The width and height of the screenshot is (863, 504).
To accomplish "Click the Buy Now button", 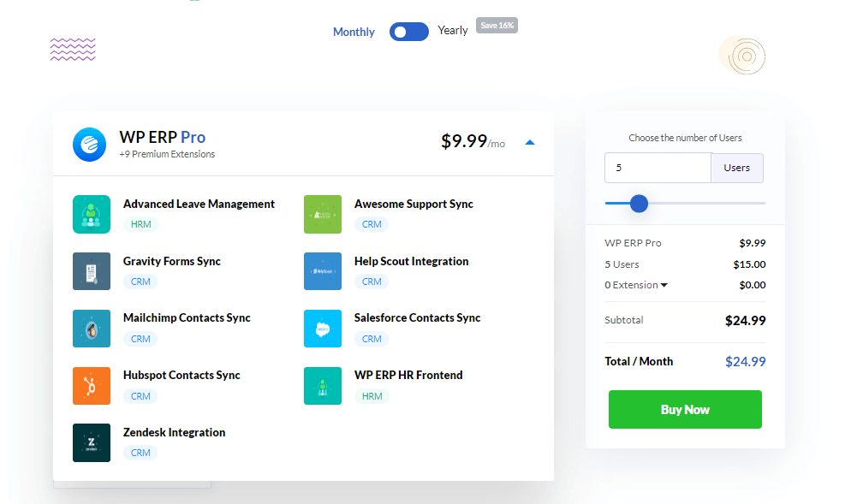I will click(685, 409).
